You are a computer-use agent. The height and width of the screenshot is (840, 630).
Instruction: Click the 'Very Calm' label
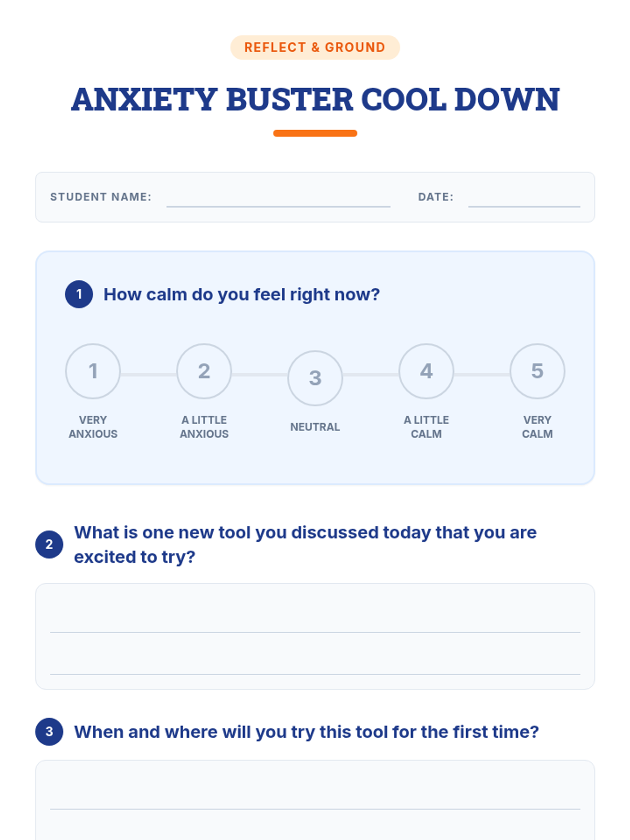pos(537,427)
